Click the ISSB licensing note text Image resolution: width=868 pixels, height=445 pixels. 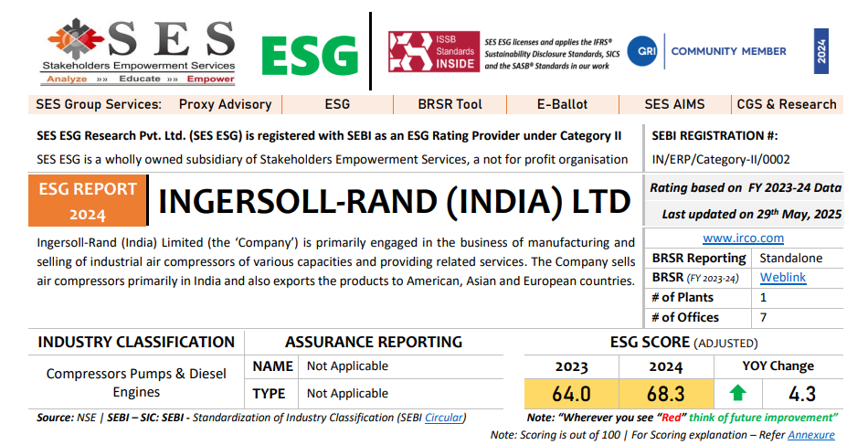pos(552,54)
